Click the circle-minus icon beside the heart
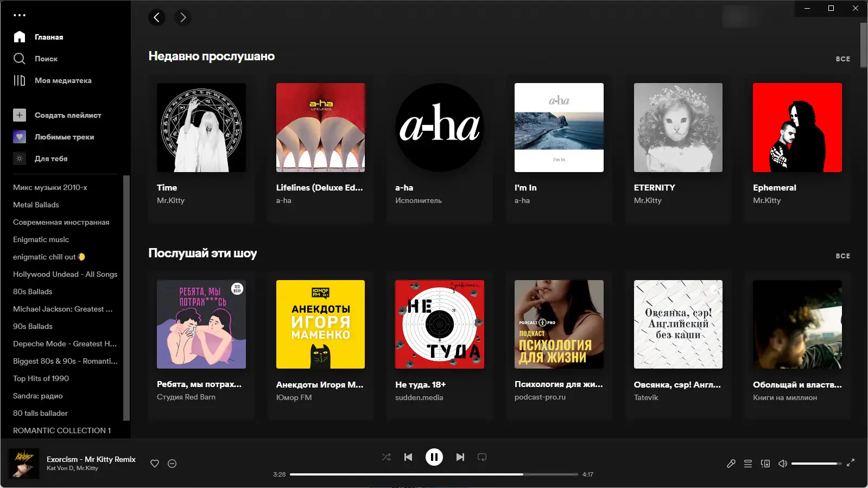Image resolution: width=868 pixels, height=488 pixels. [172, 464]
